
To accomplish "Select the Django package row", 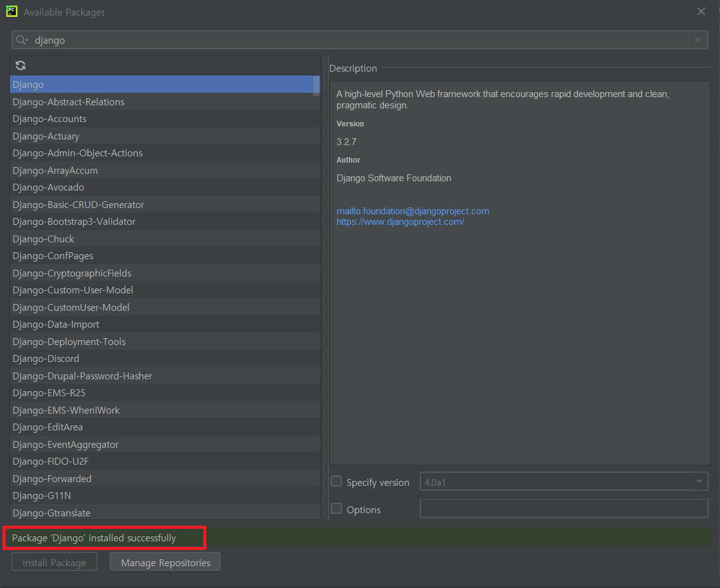I will click(x=165, y=84).
